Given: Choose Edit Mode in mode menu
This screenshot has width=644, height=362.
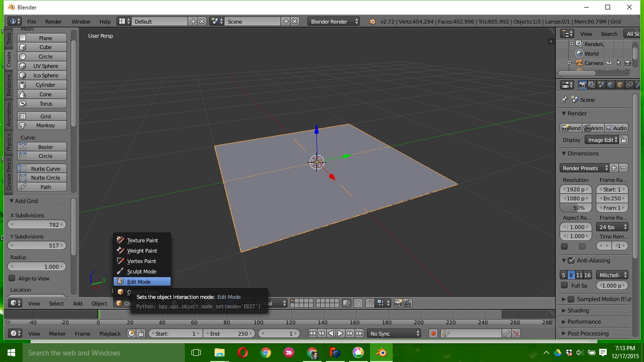Looking at the screenshot, I should [x=142, y=282].
